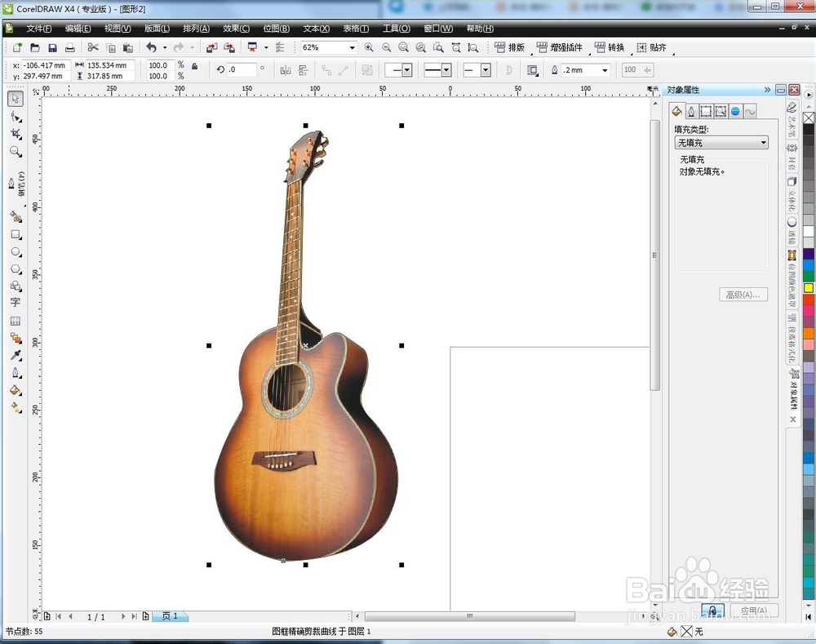The width and height of the screenshot is (816, 644).
Task: Expand the undo history arrow
Action: (165, 47)
